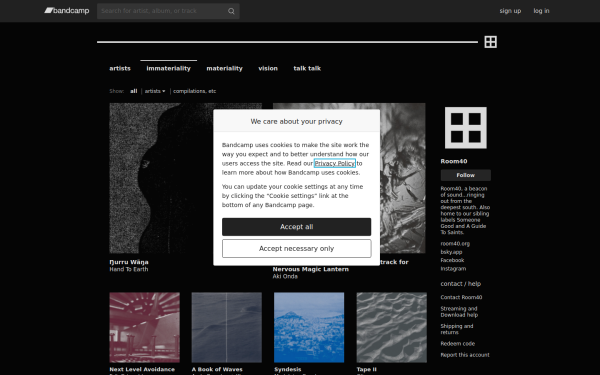Click the Hand To Earth artist name

point(129,269)
